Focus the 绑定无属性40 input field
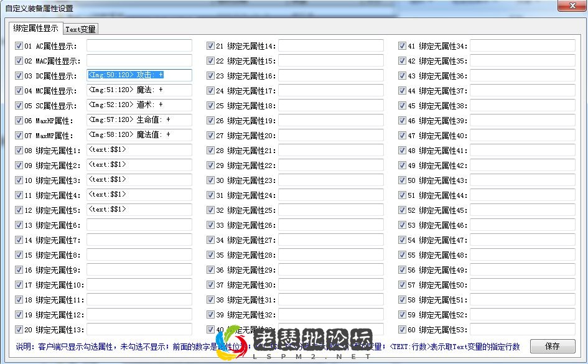The height and width of the screenshot is (364, 588). click(x=523, y=135)
